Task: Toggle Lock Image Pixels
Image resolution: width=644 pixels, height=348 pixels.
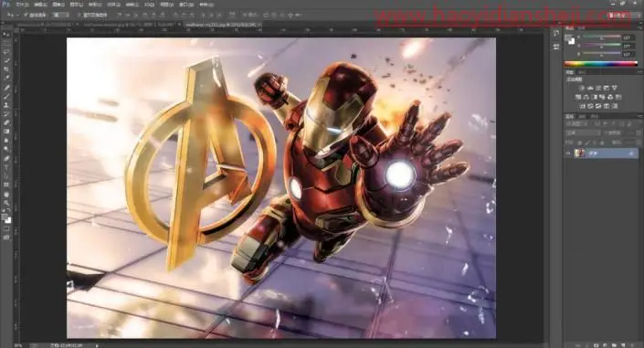Action: coord(587,142)
